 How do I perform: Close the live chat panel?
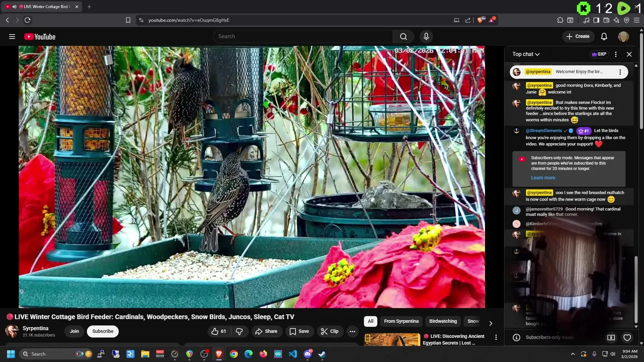(629, 54)
